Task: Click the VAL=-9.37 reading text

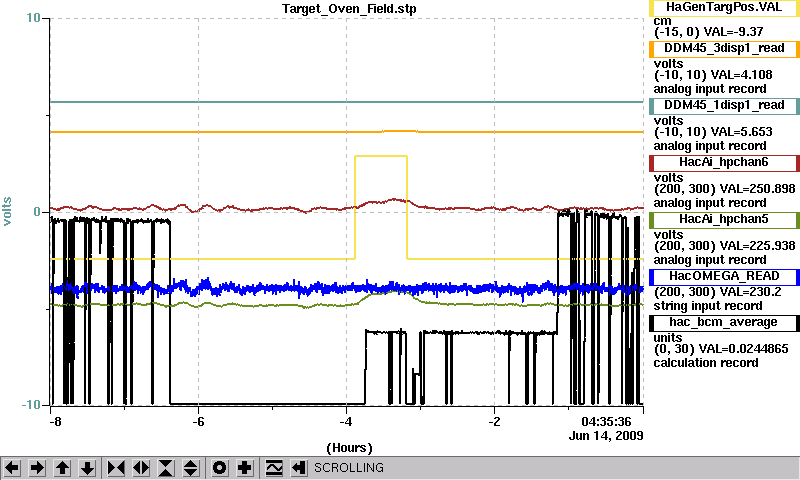Action: [733, 32]
